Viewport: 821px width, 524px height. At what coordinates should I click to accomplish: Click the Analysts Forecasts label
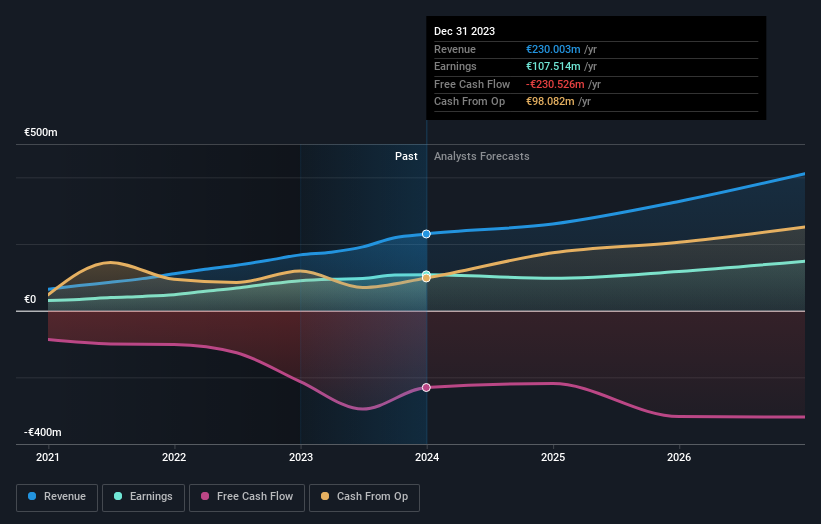482,157
